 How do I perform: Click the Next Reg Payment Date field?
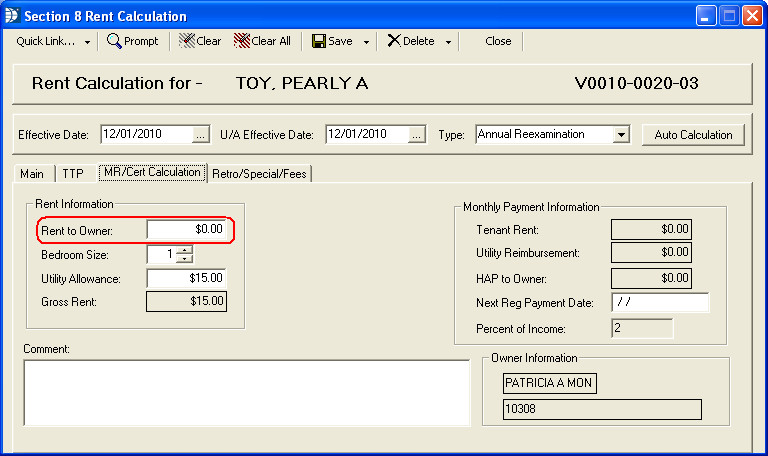(660, 302)
